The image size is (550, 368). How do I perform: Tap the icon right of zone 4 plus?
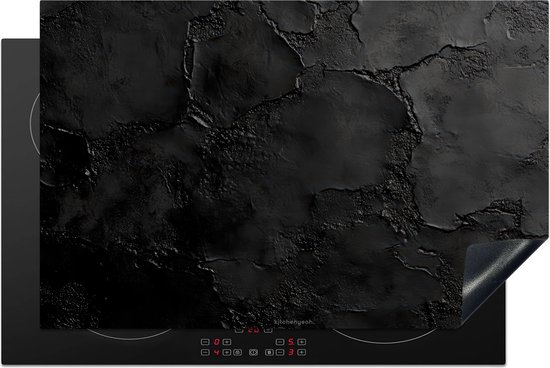pyautogui.click(x=237, y=352)
